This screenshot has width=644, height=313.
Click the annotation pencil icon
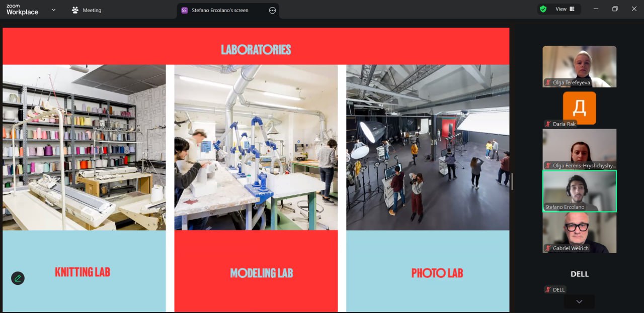coord(18,278)
